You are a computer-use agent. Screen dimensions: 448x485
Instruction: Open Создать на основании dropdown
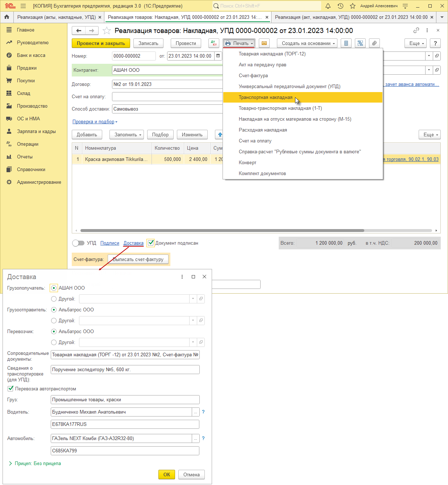(x=307, y=43)
